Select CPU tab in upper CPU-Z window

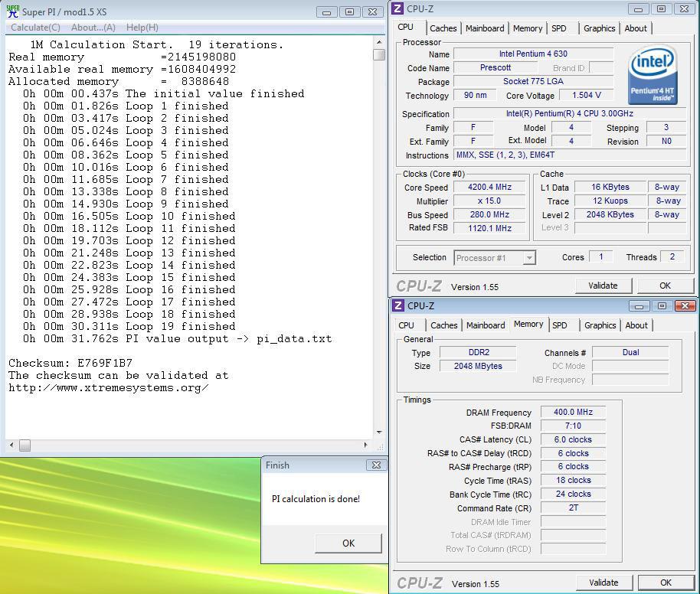[405, 27]
